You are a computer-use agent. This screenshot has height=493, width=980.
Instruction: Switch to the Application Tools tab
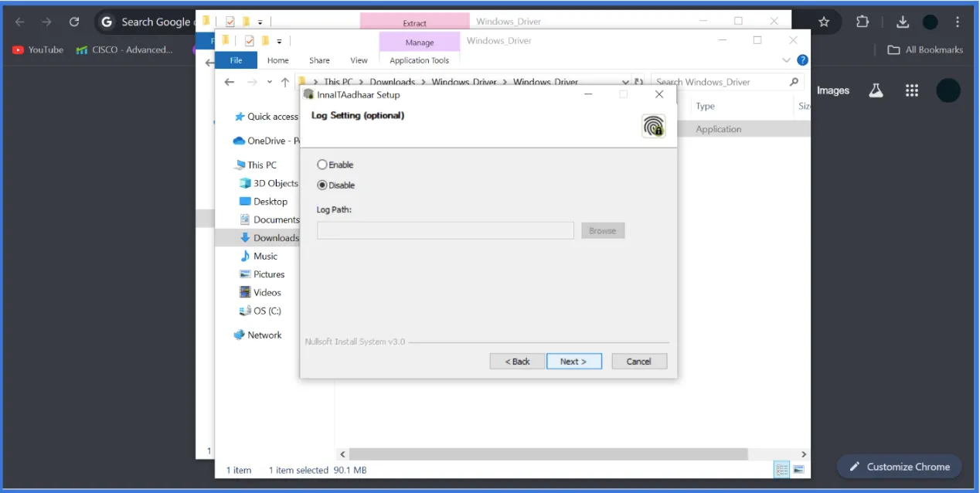(x=419, y=60)
